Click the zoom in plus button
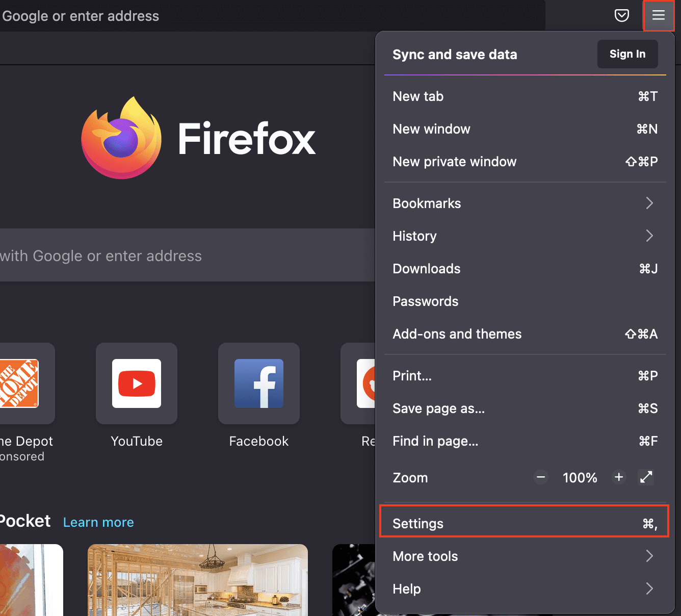The height and width of the screenshot is (616, 681). pyautogui.click(x=619, y=477)
